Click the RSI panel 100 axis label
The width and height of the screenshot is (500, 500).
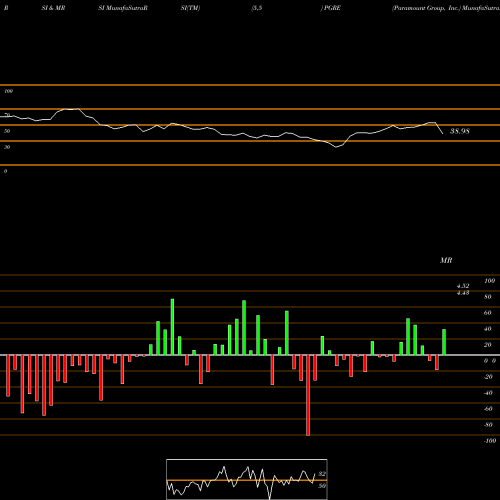pyautogui.click(x=8, y=91)
